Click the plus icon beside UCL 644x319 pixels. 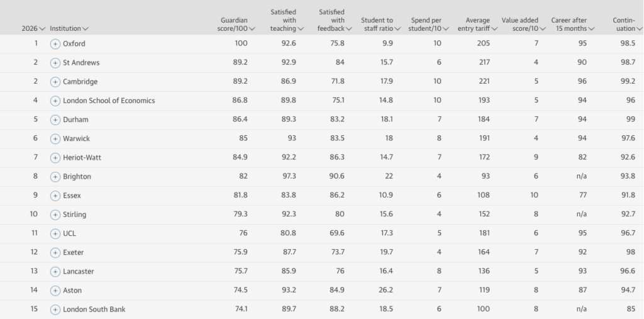[x=55, y=233]
